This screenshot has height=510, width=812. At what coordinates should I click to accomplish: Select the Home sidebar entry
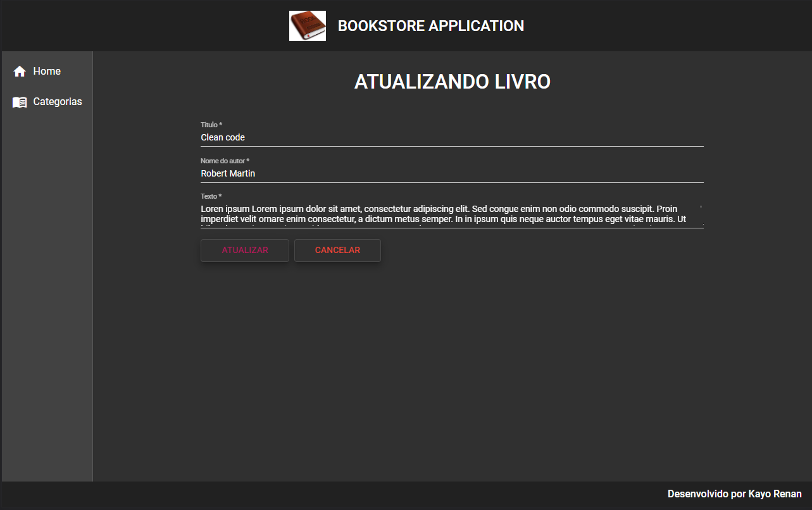[47, 71]
